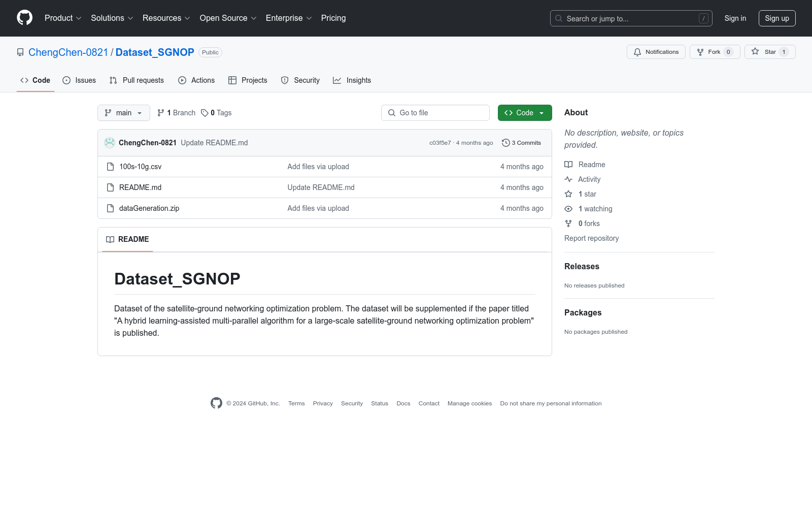Open the Insights tab

tap(352, 80)
